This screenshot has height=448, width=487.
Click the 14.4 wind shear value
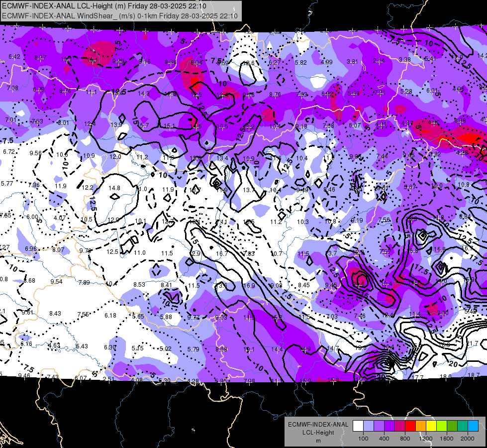click(277, 349)
